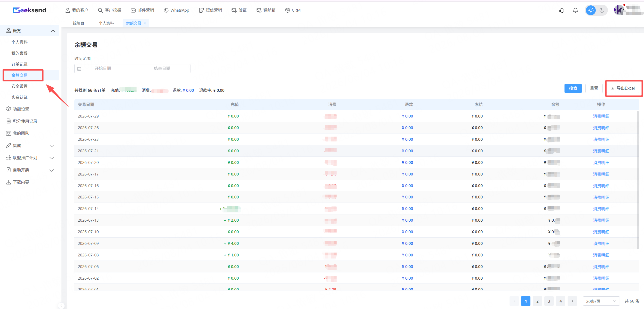Click the 2026-07-13 date cell
Screen dimensions: 644x309
click(x=88, y=220)
